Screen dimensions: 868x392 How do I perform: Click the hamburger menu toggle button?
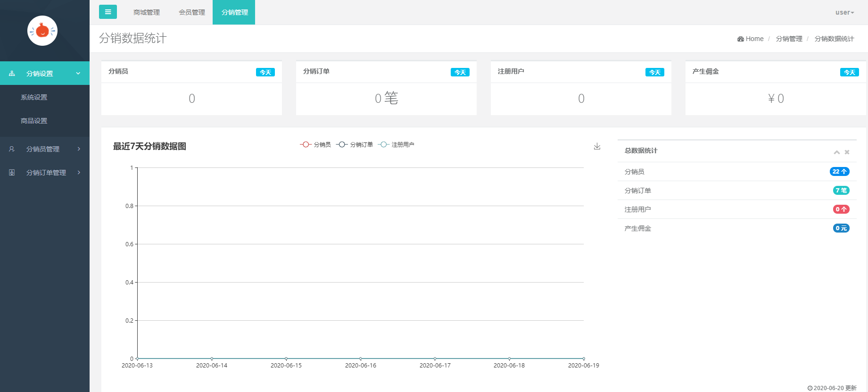pos(108,12)
